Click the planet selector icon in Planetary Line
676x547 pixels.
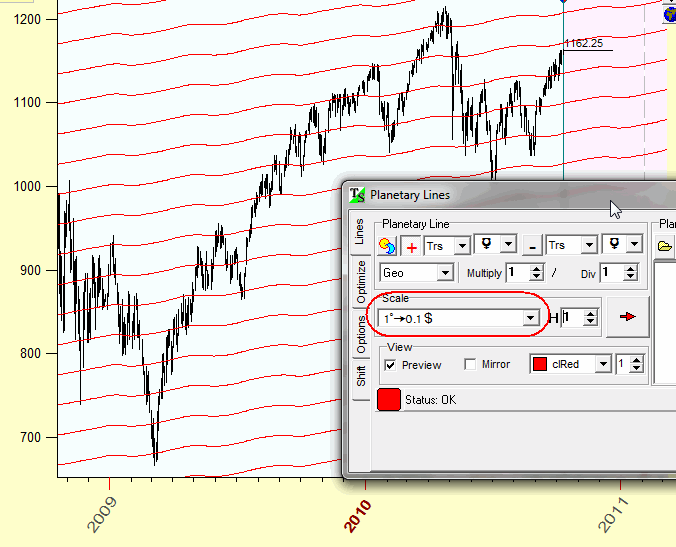point(387,245)
